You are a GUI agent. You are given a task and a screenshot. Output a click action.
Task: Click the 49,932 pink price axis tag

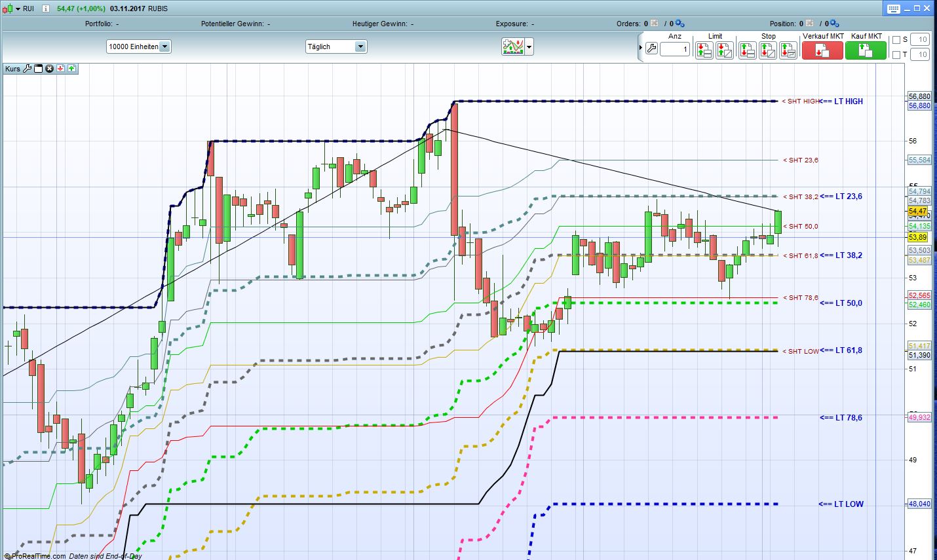[x=919, y=417]
